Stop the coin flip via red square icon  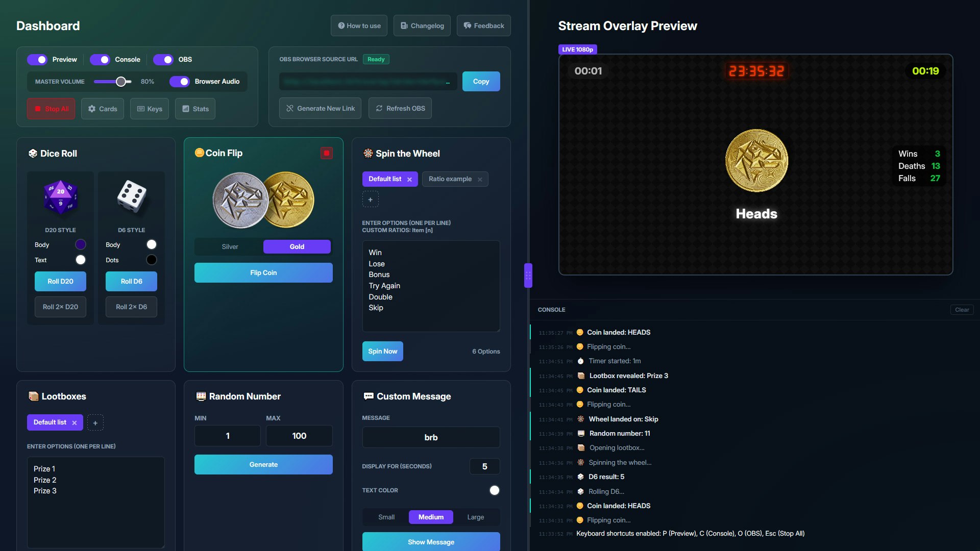click(326, 153)
